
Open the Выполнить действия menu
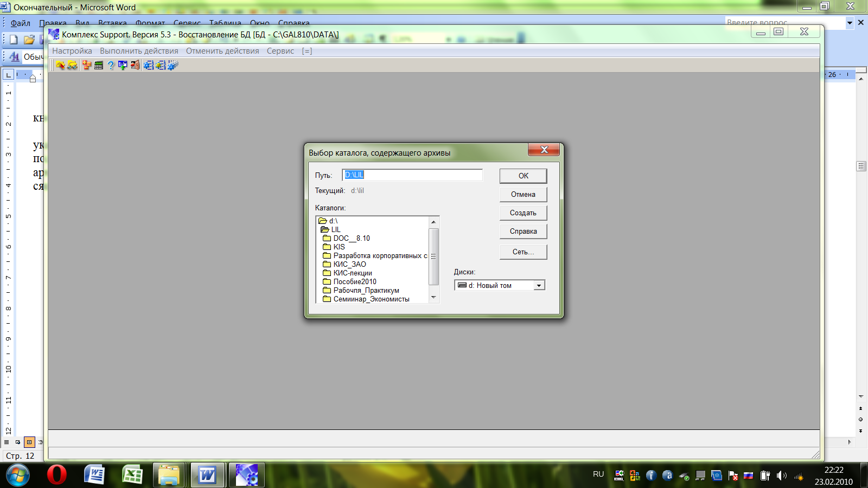pyautogui.click(x=139, y=51)
